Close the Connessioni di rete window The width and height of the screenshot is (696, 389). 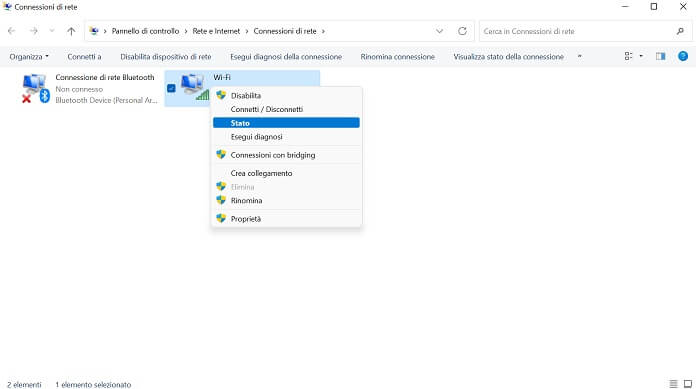click(683, 7)
